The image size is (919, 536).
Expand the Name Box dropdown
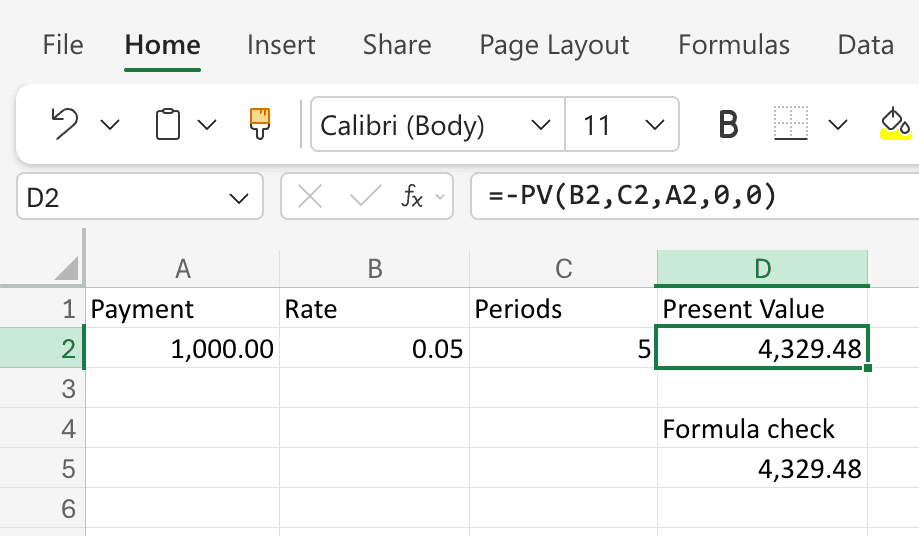coord(240,198)
